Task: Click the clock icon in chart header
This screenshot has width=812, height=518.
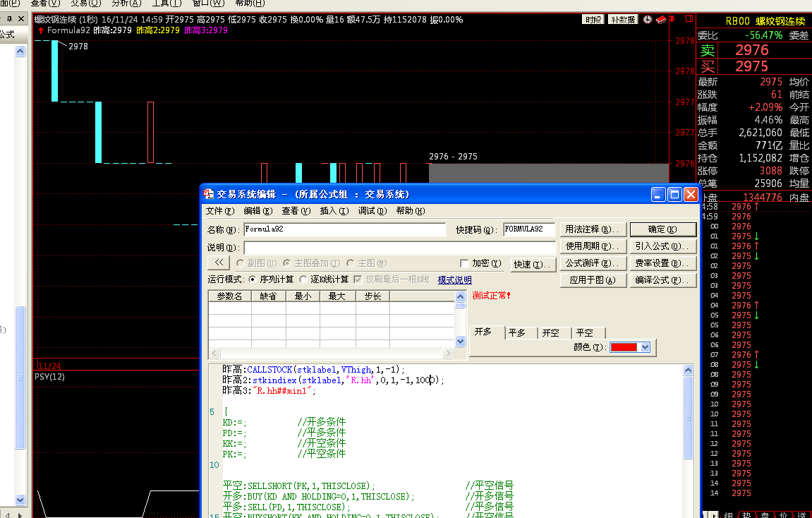Action: 648,19
